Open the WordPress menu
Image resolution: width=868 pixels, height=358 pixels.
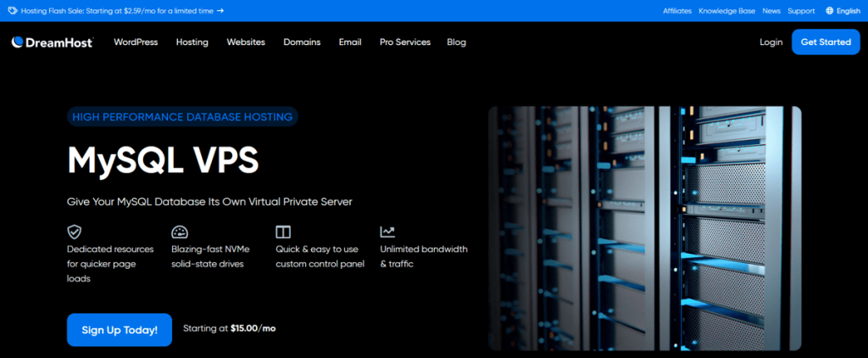(x=136, y=42)
